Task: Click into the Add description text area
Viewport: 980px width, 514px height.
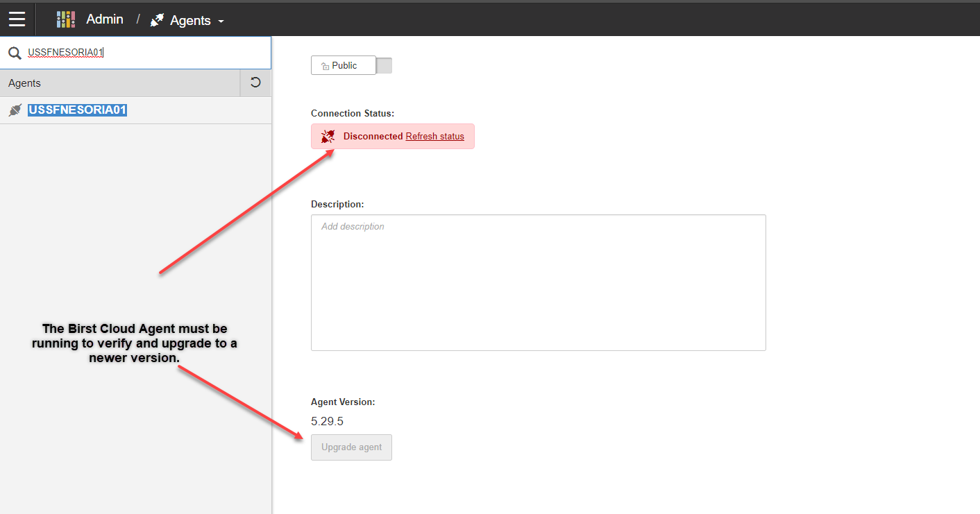Action: tap(538, 282)
